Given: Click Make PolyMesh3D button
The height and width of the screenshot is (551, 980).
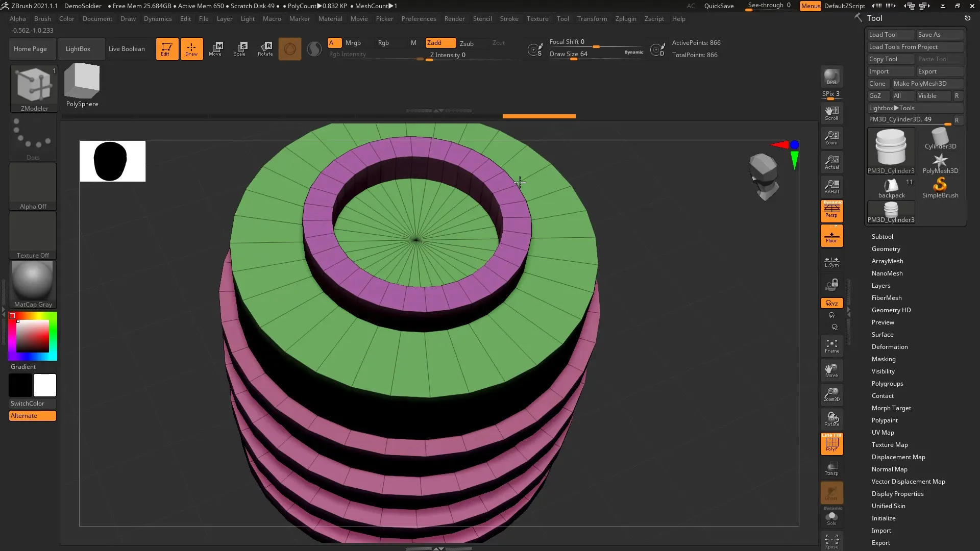Looking at the screenshot, I should (927, 84).
